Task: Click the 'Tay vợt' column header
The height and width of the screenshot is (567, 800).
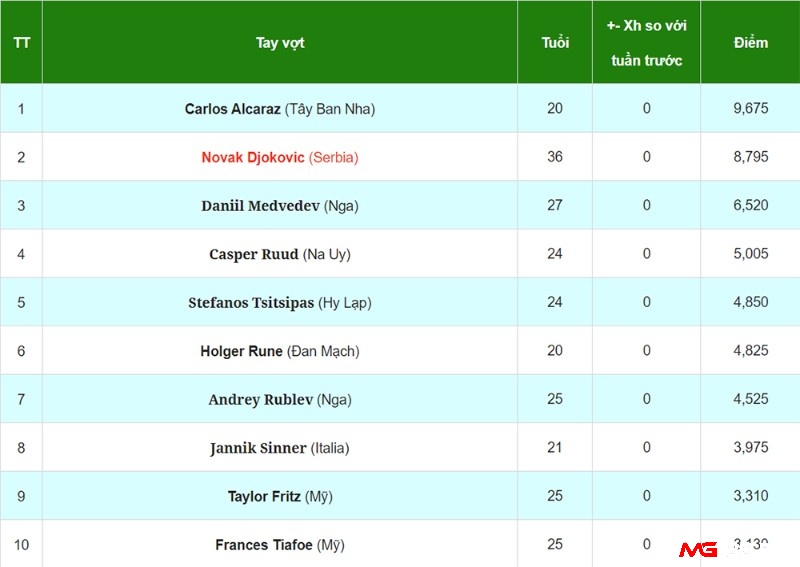Action: (280, 42)
